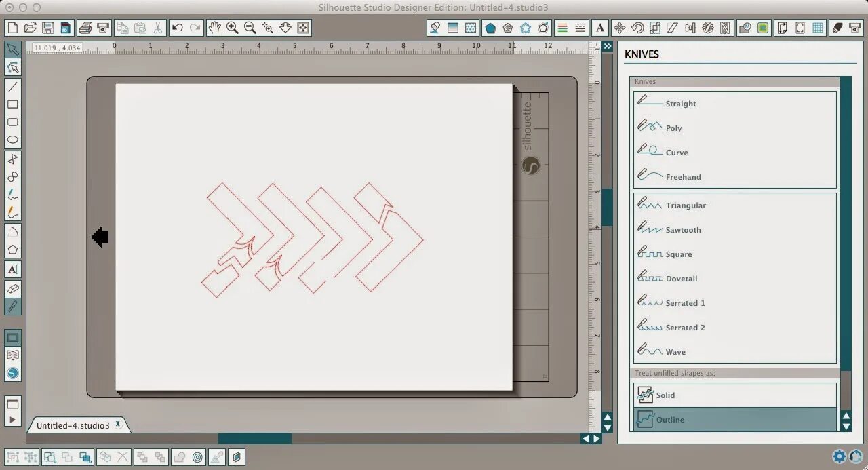Click Send to Silhouette in the toolbar

tap(102, 27)
